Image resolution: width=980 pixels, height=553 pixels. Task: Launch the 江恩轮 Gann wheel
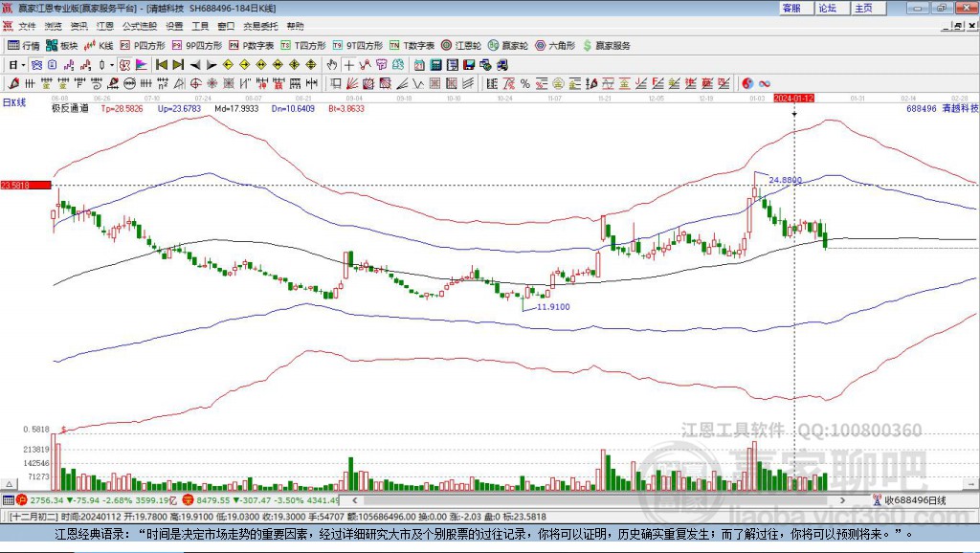[x=461, y=46]
